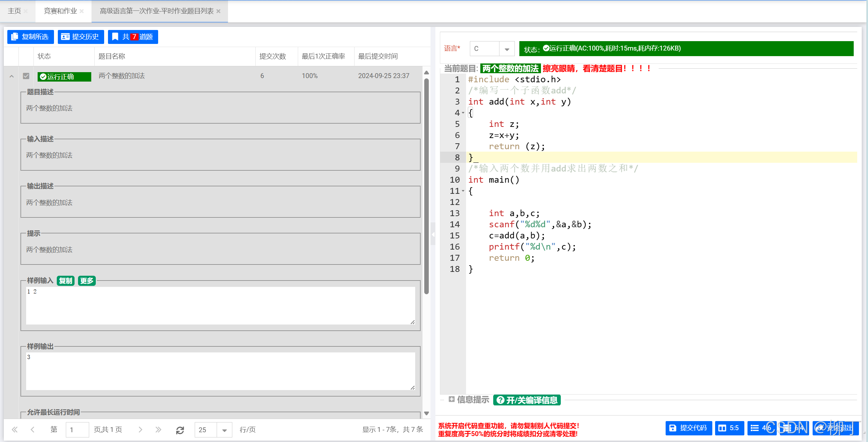
Task: Click the 复制所选 copy button
Action: click(30, 37)
